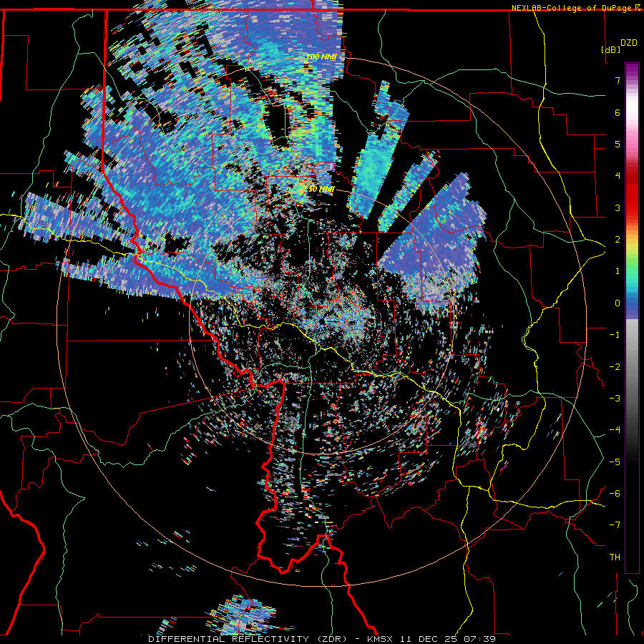Click the 2 value on the color scale

click(618, 240)
